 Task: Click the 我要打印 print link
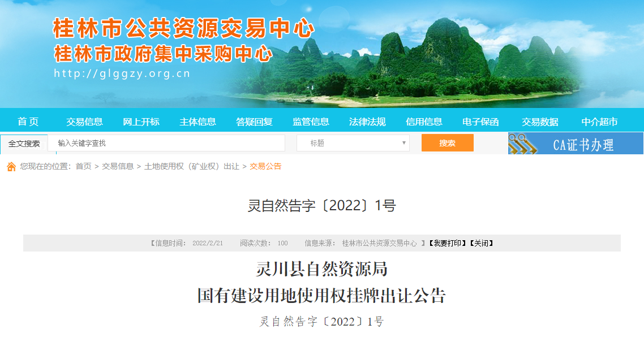(447, 243)
